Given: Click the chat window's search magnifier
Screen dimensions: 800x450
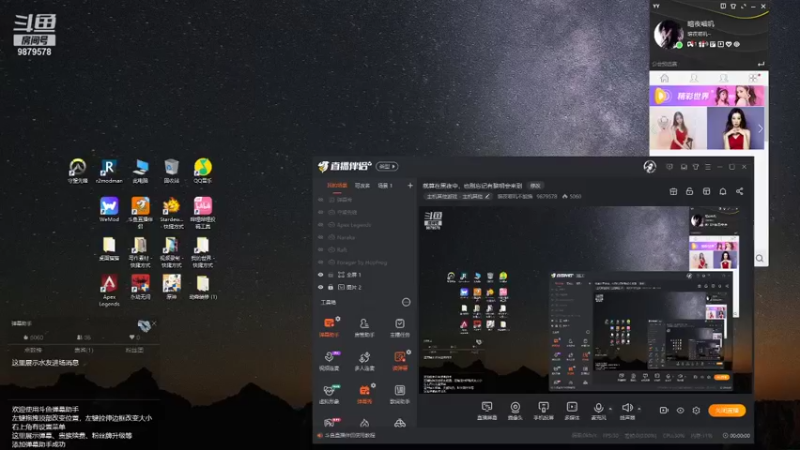Looking at the screenshot, I should (760, 259).
